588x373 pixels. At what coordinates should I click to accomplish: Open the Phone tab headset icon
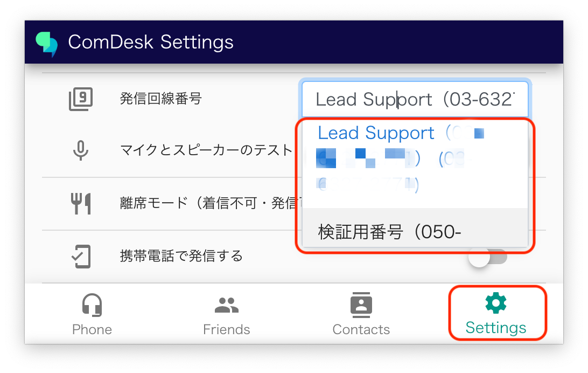coord(92,305)
